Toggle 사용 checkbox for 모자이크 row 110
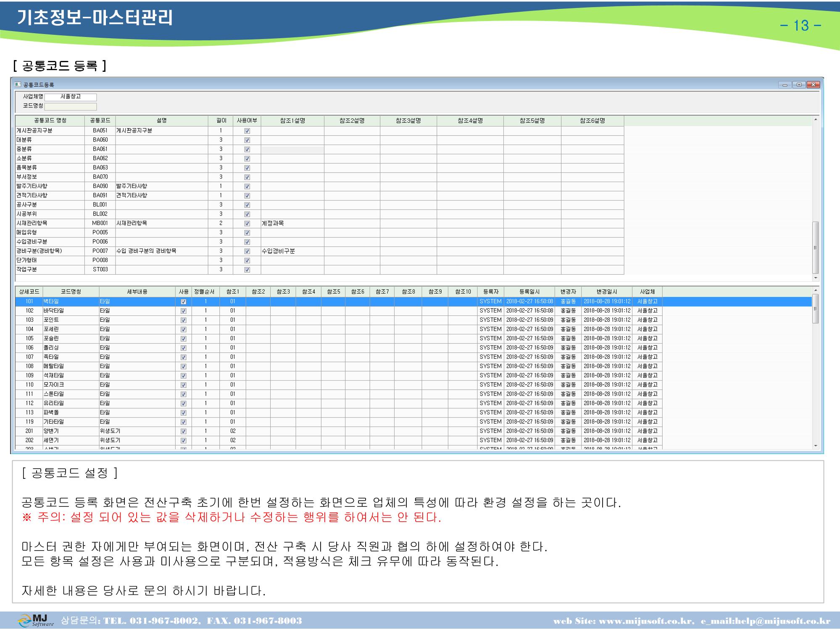The width and height of the screenshot is (840, 630). [x=183, y=385]
